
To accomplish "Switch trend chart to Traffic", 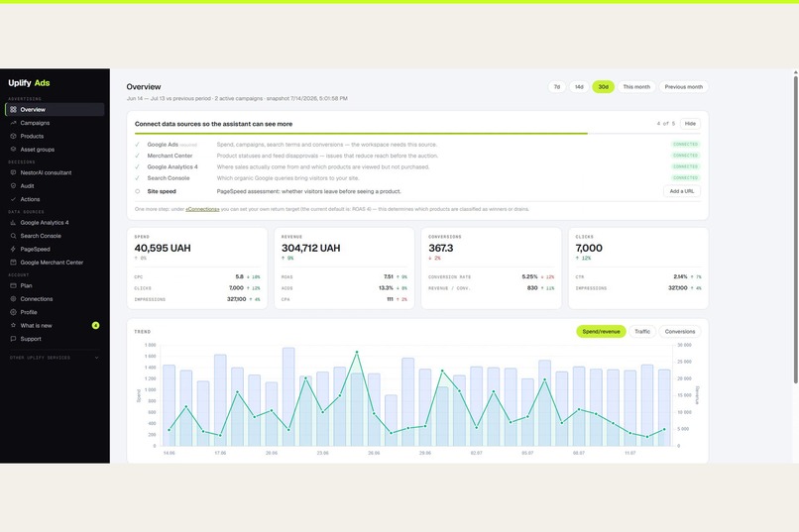I will coord(642,332).
